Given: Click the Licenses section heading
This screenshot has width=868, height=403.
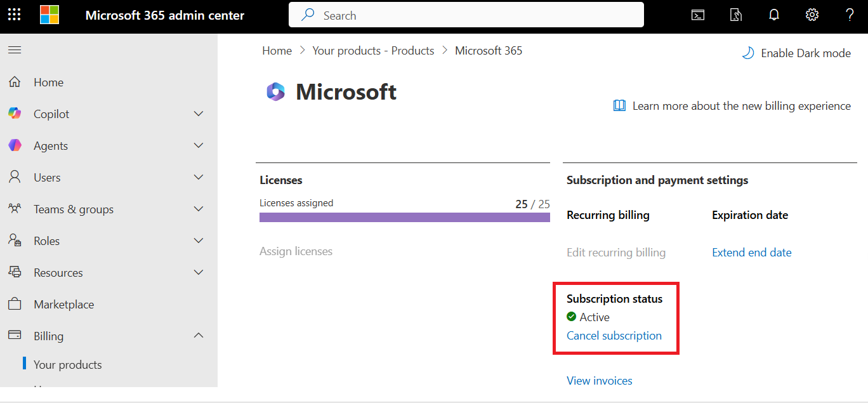Looking at the screenshot, I should tap(281, 180).
